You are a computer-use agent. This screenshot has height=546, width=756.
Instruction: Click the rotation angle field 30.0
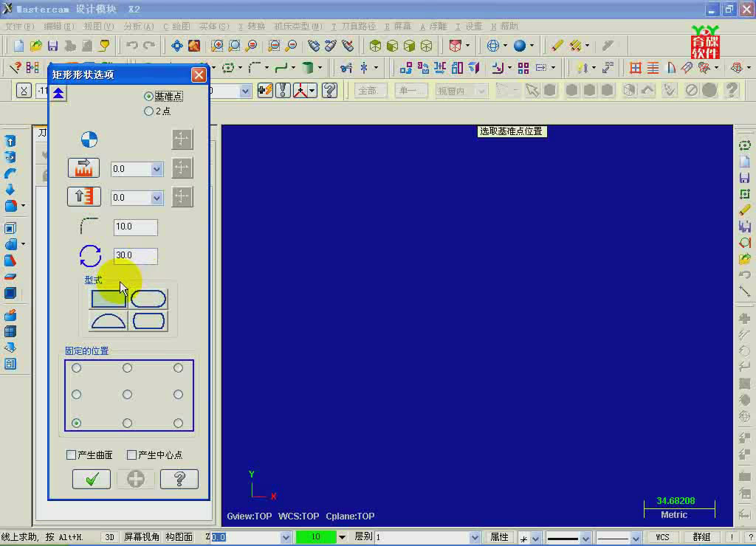136,255
